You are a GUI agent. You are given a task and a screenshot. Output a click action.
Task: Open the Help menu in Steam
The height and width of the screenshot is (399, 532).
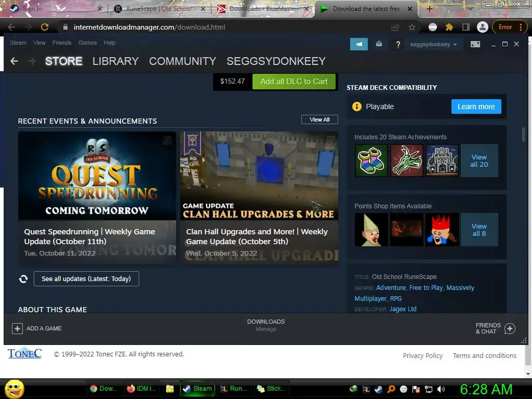coord(110,43)
